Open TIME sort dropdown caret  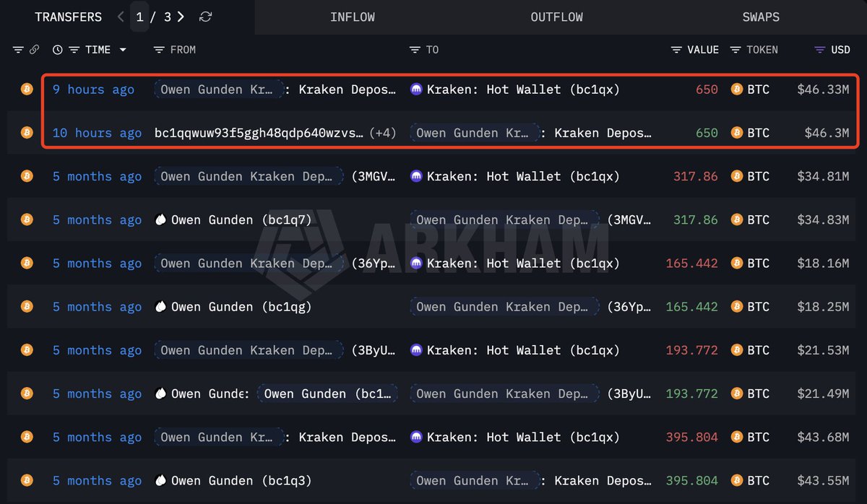coord(122,50)
